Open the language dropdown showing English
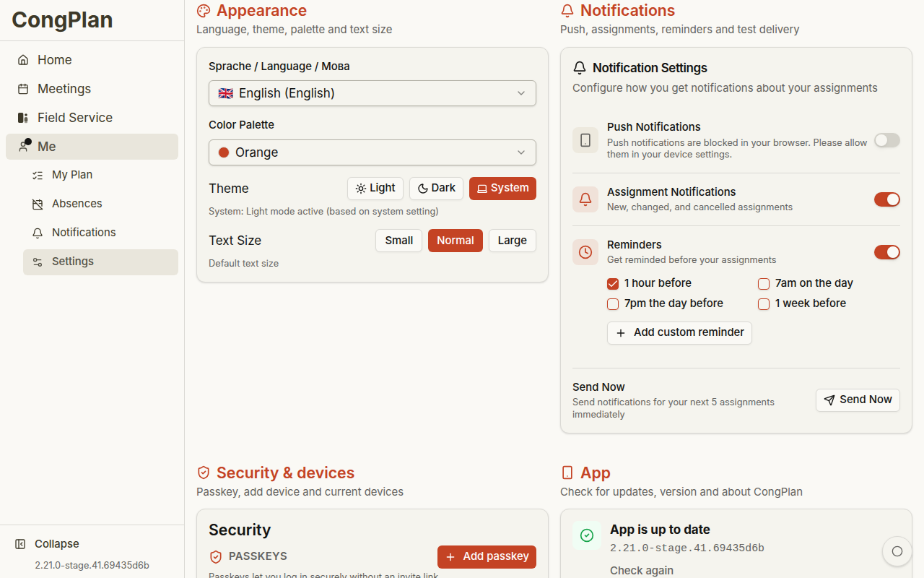924x578 pixels. (x=372, y=93)
